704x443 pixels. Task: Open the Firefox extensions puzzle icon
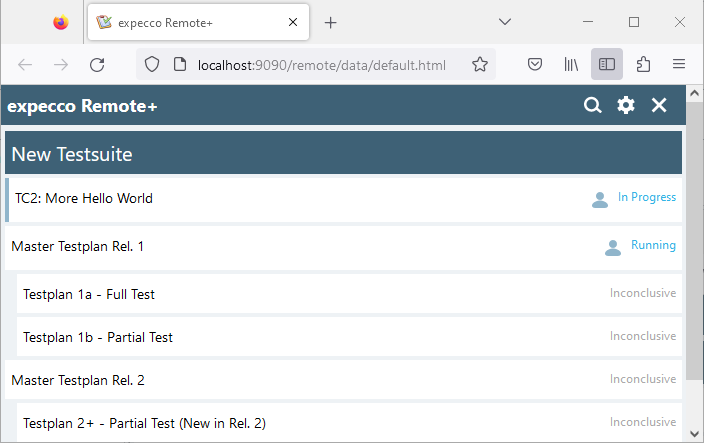[x=643, y=64]
